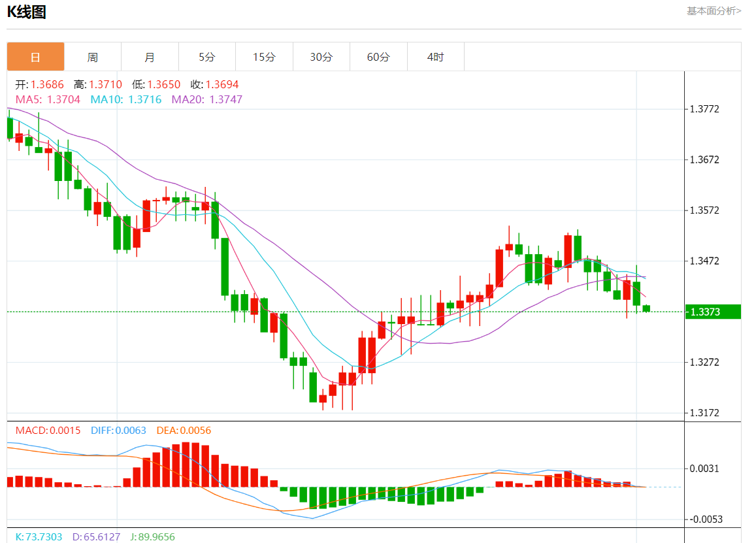Click the 1.3672 price axis label
This screenshot has width=756, height=543.
[x=704, y=159]
